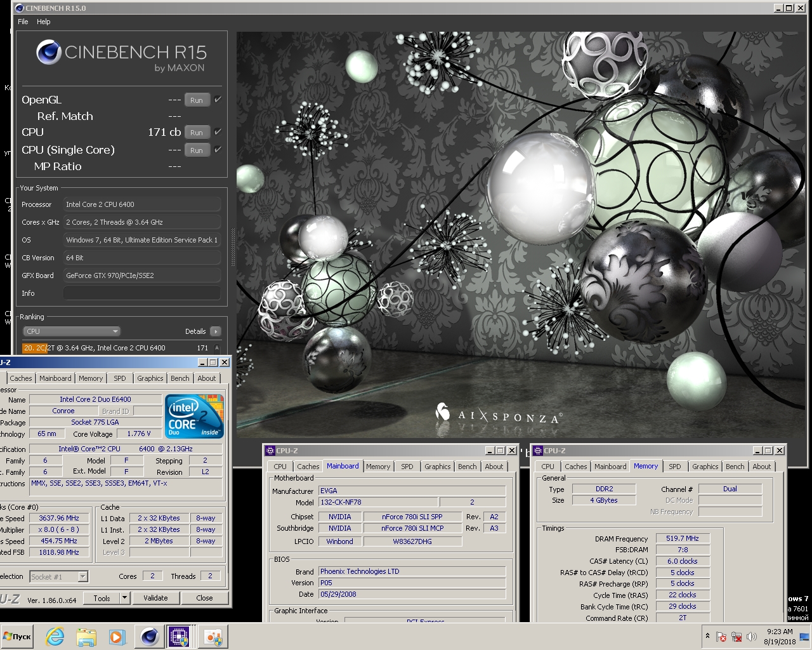The width and height of the screenshot is (812, 650).
Task: Click the Cinebench R15 logo sphere
Action: click(49, 53)
